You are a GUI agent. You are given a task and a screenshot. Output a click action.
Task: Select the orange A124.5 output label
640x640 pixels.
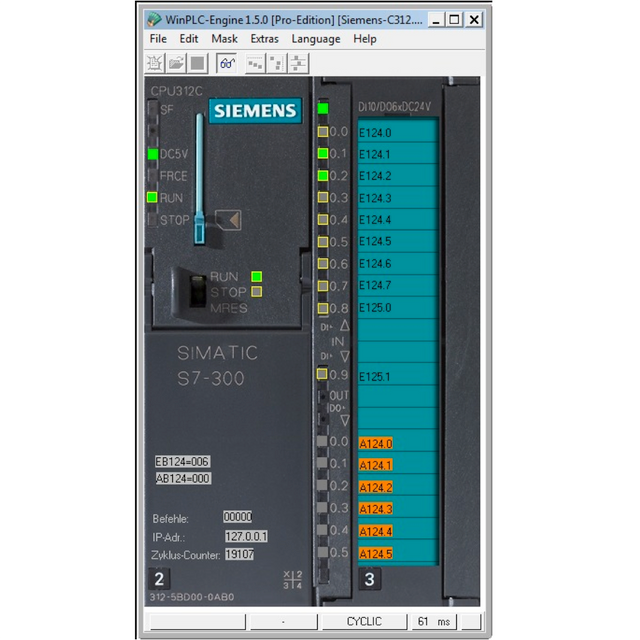[376, 554]
